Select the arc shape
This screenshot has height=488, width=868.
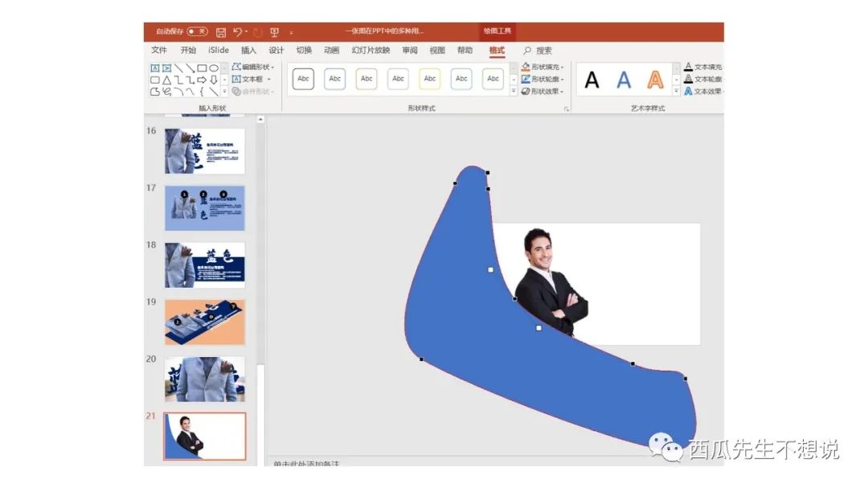click(x=178, y=92)
